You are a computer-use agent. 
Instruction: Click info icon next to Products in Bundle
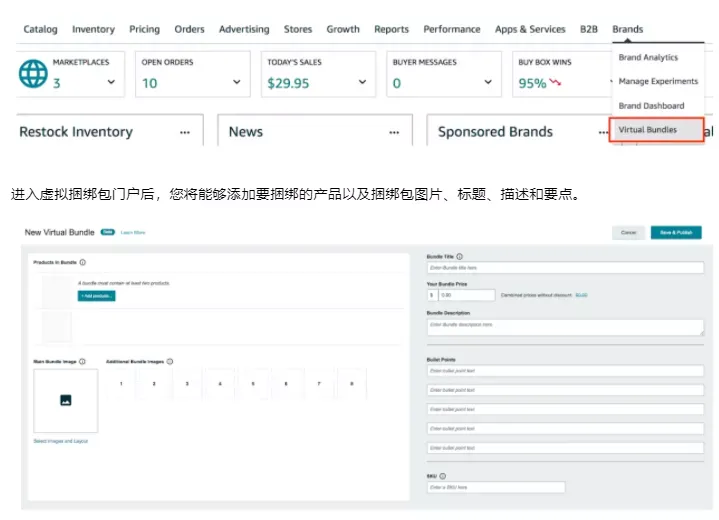click(83, 262)
